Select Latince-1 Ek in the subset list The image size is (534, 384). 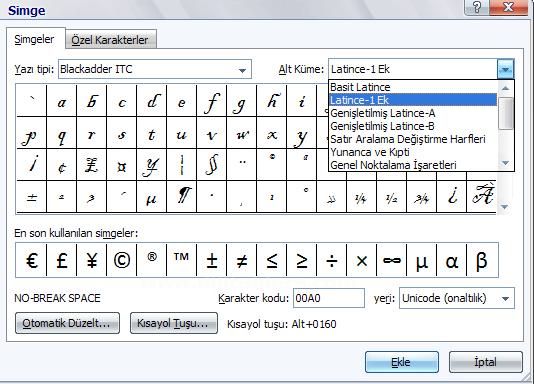[413, 100]
